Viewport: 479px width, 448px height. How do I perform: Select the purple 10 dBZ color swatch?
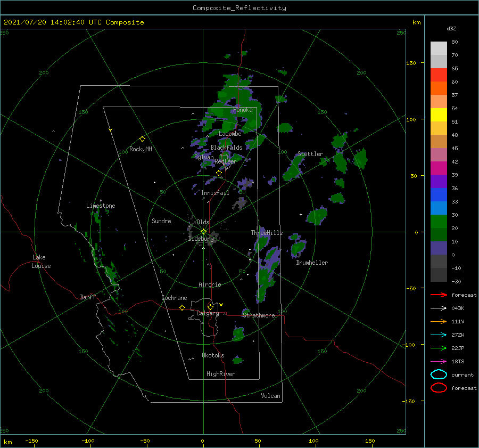(439, 248)
